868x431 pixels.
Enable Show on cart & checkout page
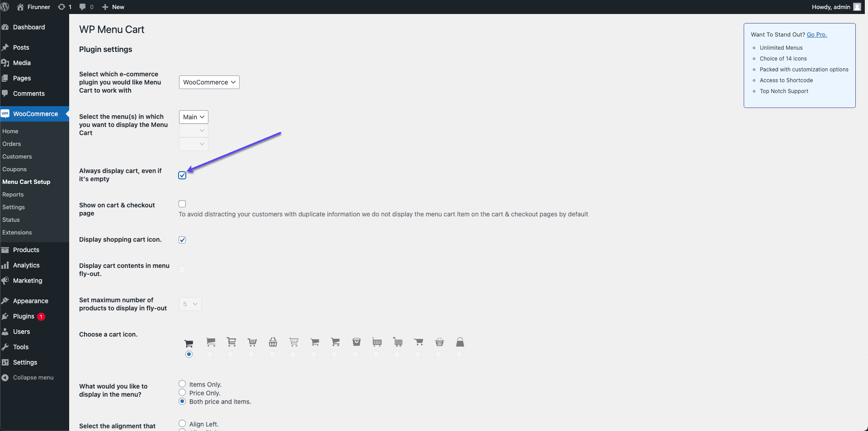point(182,204)
